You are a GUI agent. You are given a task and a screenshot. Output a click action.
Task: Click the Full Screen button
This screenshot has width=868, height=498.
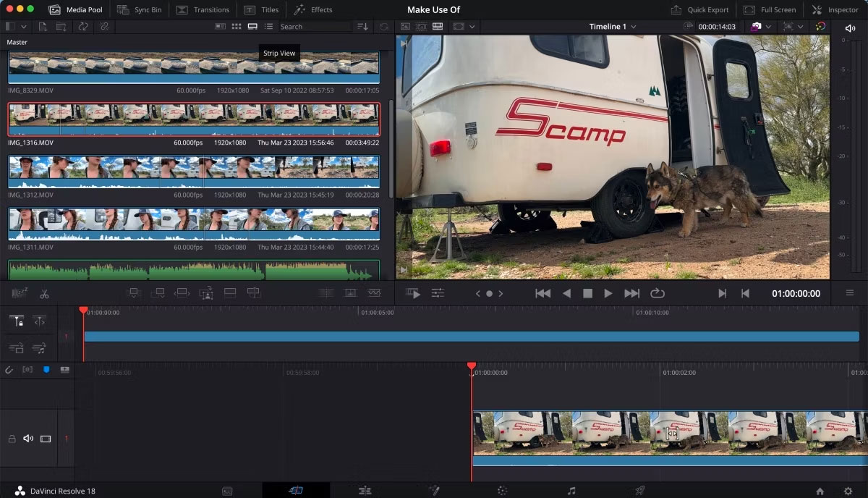tap(770, 10)
